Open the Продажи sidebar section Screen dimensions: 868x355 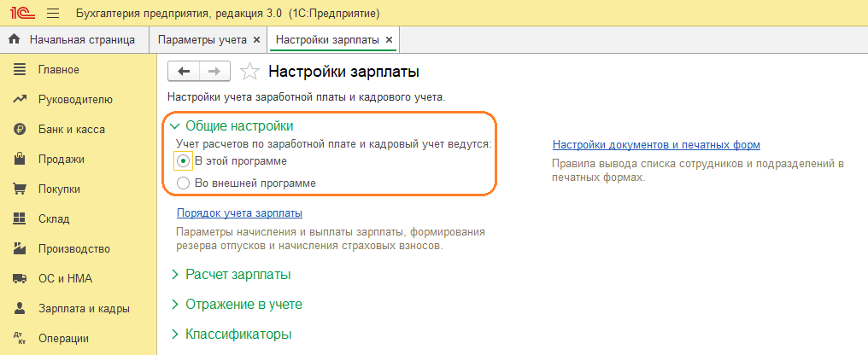(61, 159)
